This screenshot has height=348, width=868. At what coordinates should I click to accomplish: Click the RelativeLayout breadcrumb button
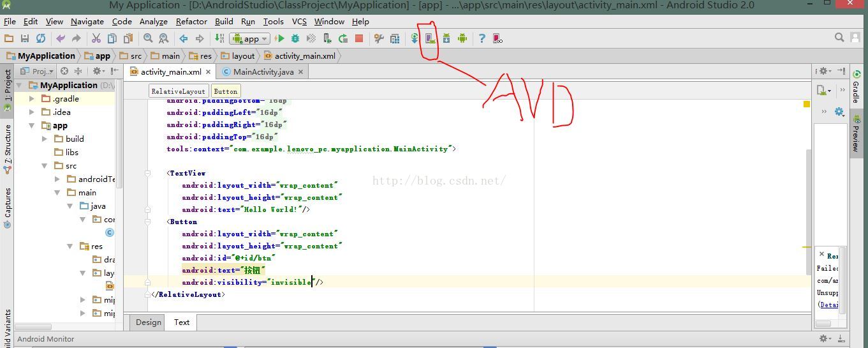point(178,91)
